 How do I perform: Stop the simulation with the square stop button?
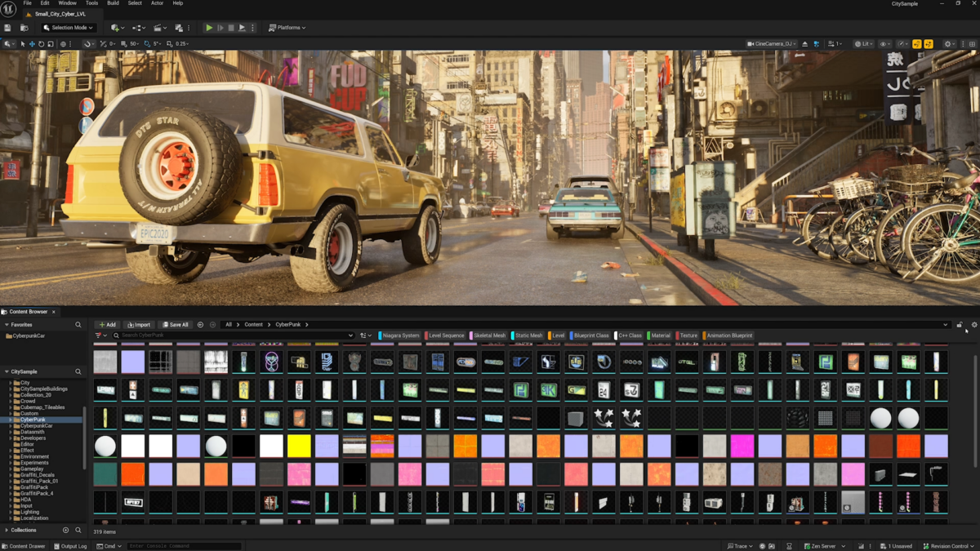(x=231, y=28)
